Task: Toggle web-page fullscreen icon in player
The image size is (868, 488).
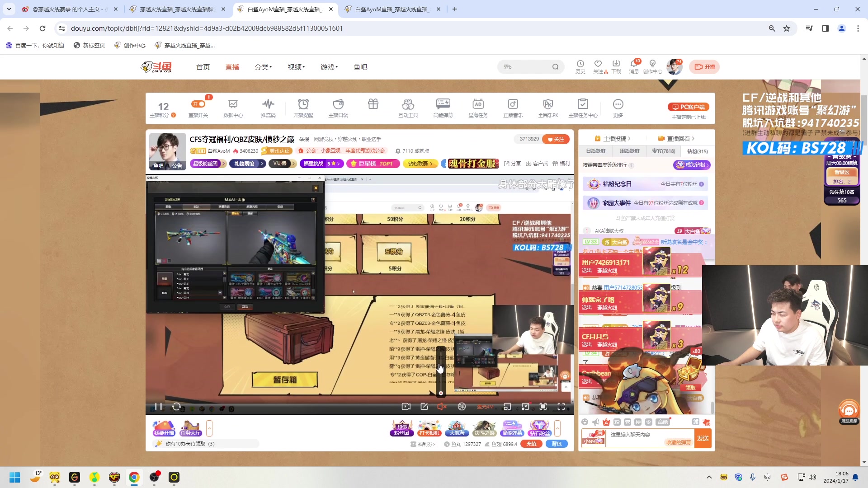Action: click(x=543, y=407)
